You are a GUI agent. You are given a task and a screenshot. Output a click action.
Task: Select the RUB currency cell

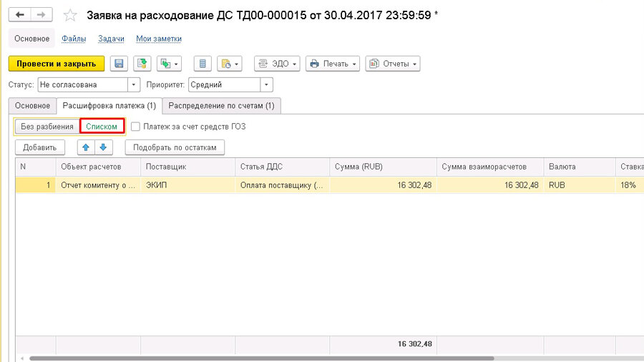pos(580,185)
